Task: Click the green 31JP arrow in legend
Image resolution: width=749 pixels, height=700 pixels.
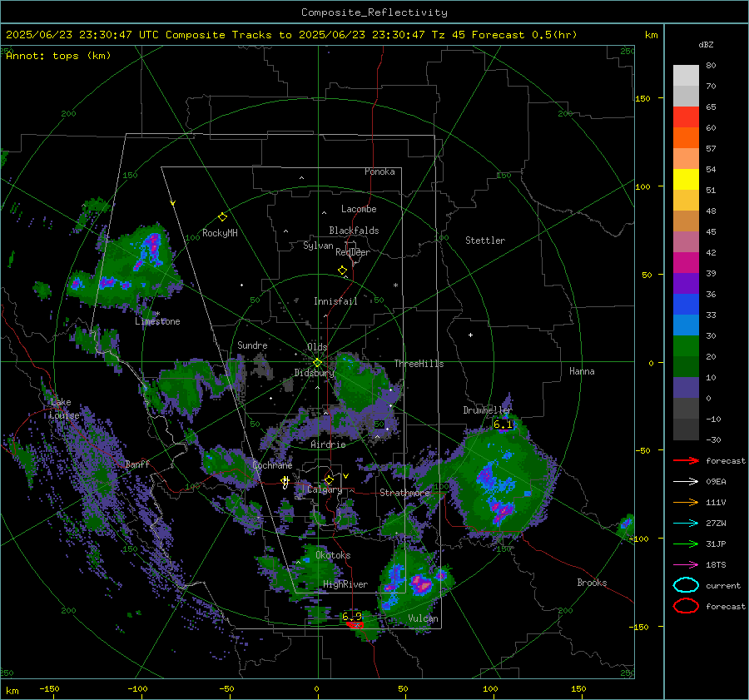Action: point(686,544)
